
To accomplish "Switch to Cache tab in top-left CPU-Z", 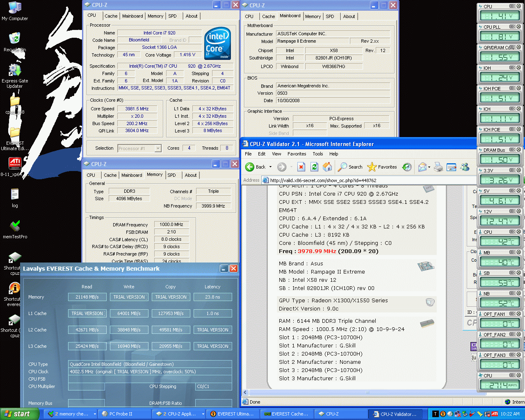I will point(111,16).
